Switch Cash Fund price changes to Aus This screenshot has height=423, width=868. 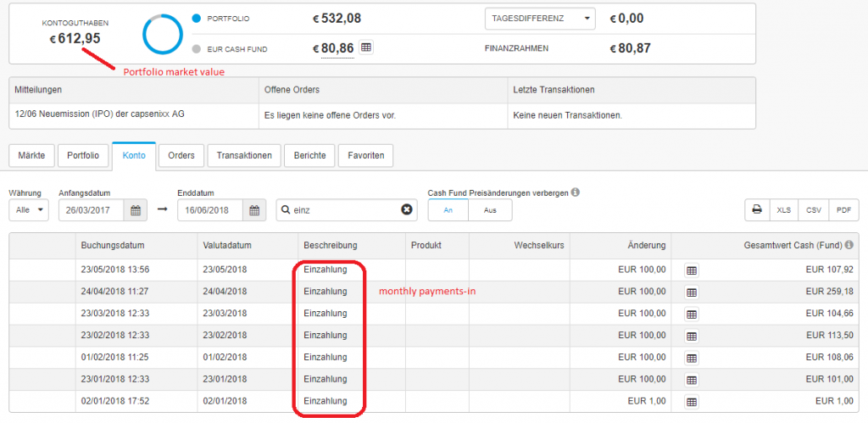(490, 210)
